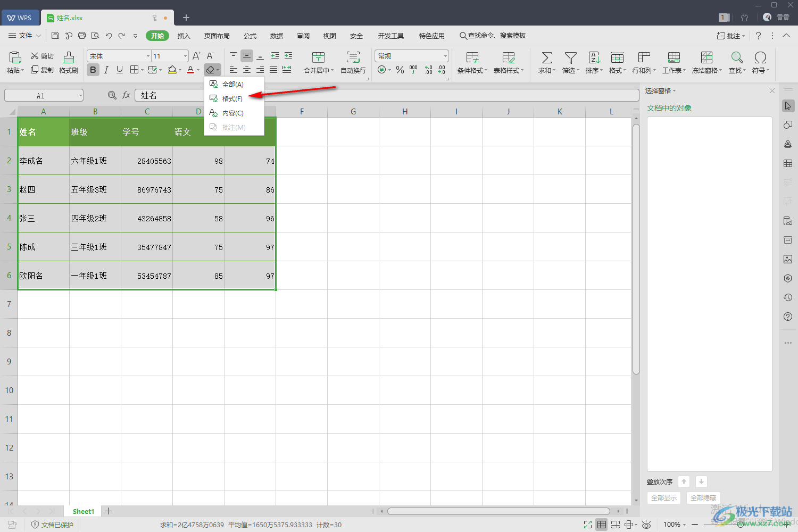Click the vertical scrollbar

(636, 249)
